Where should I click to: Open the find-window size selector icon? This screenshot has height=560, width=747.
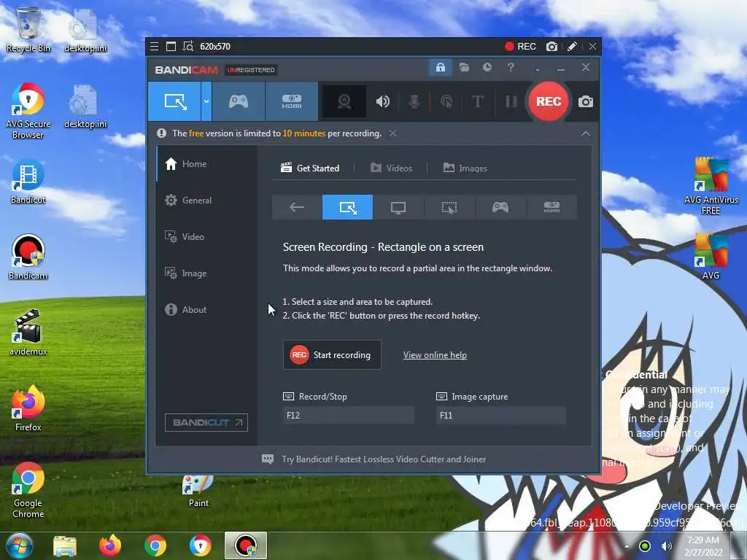[188, 46]
